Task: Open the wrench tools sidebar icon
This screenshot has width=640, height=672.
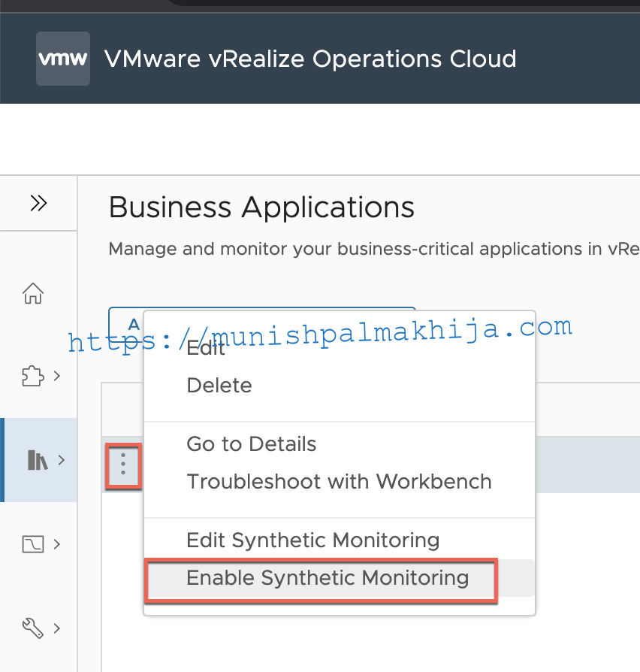Action: pos(33,628)
